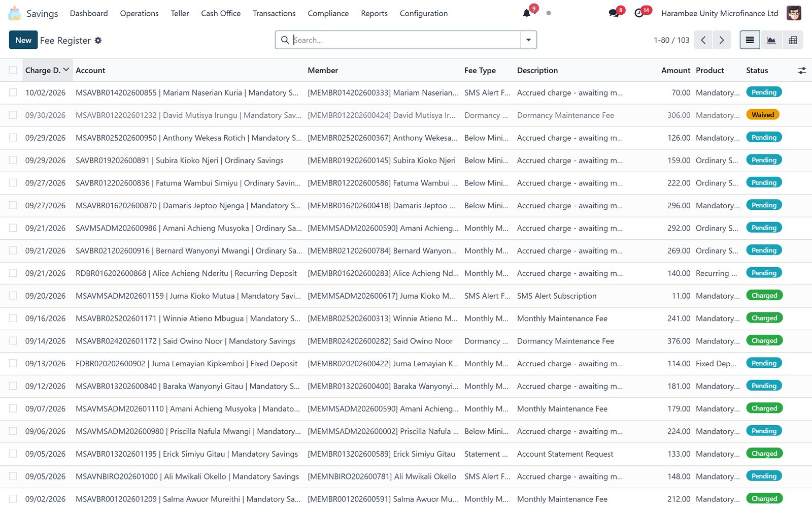Go to next page of records
This screenshot has width=812, height=508.
(721, 40)
